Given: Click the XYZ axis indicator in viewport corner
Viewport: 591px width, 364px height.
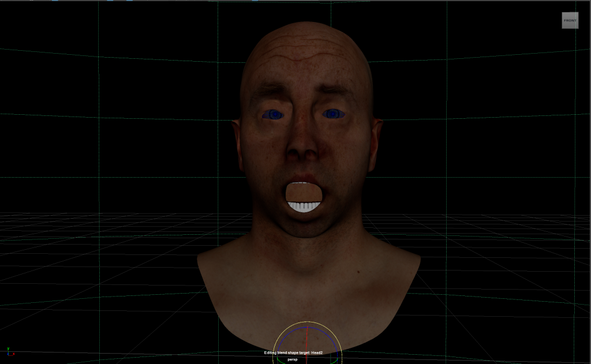Looking at the screenshot, I should click(x=10, y=351).
